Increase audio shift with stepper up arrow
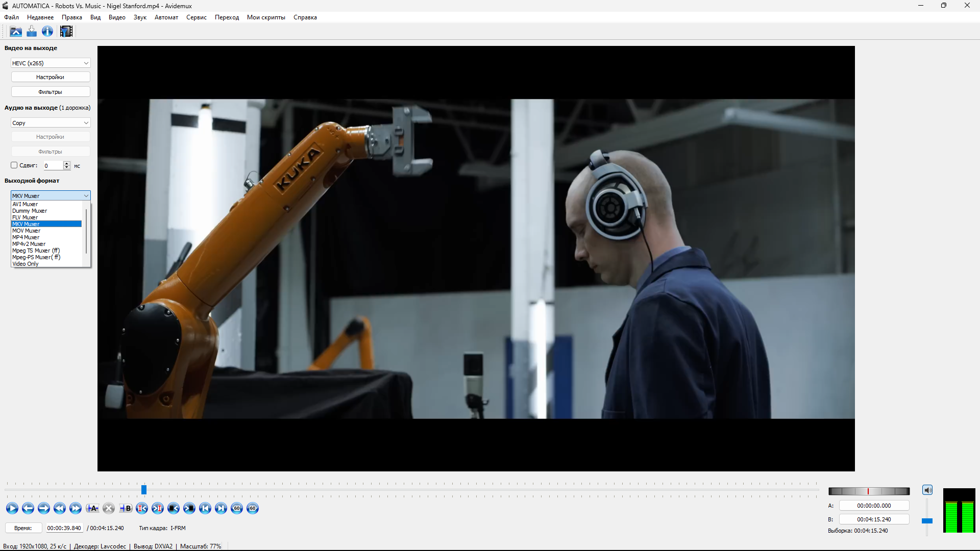 [66, 163]
